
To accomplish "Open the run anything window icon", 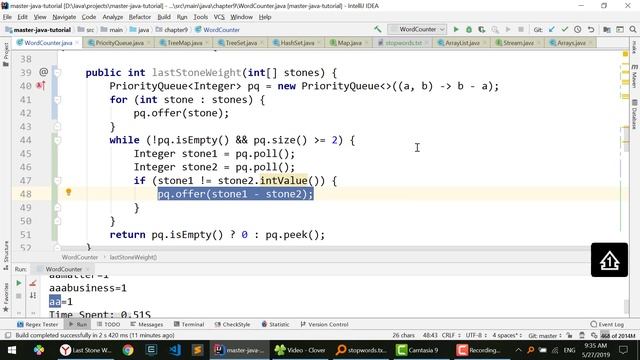I will 620,29.
